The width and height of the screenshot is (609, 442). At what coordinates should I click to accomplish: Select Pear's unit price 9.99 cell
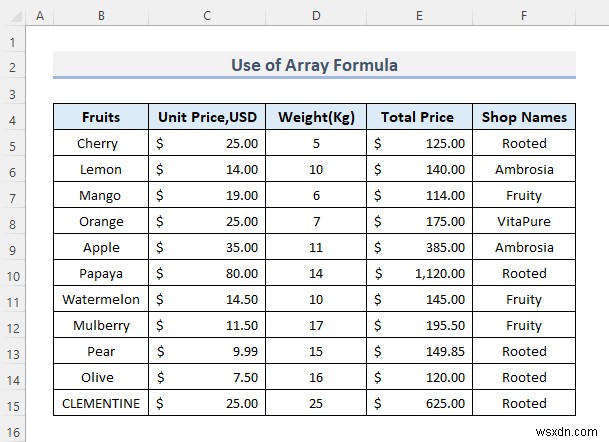207,351
